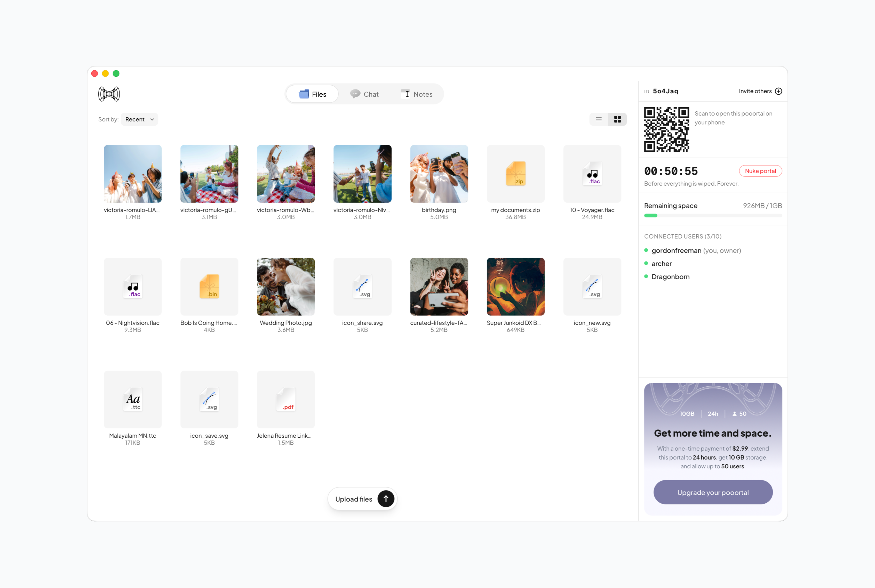Switch to list view layout
The image size is (875, 588).
(599, 119)
